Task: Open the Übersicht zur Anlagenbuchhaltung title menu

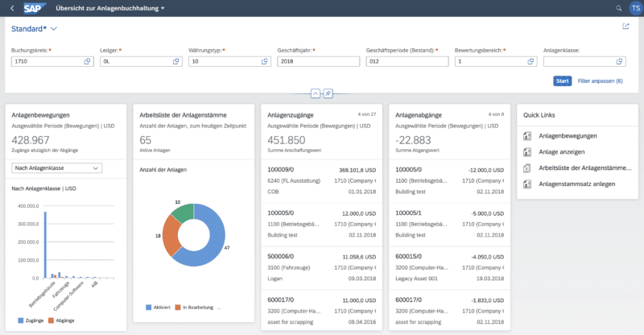Action: pos(110,8)
